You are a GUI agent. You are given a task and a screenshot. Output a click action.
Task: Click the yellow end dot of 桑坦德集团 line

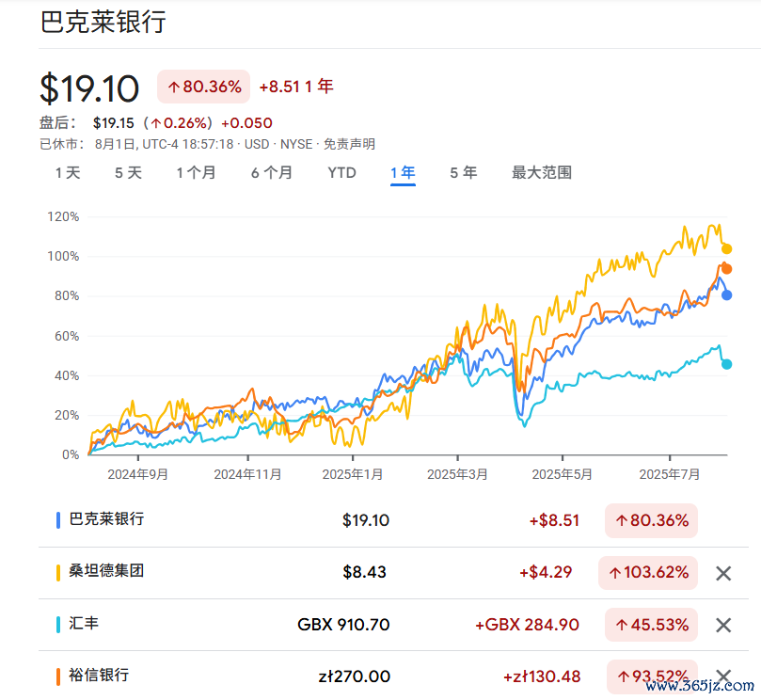pos(726,249)
